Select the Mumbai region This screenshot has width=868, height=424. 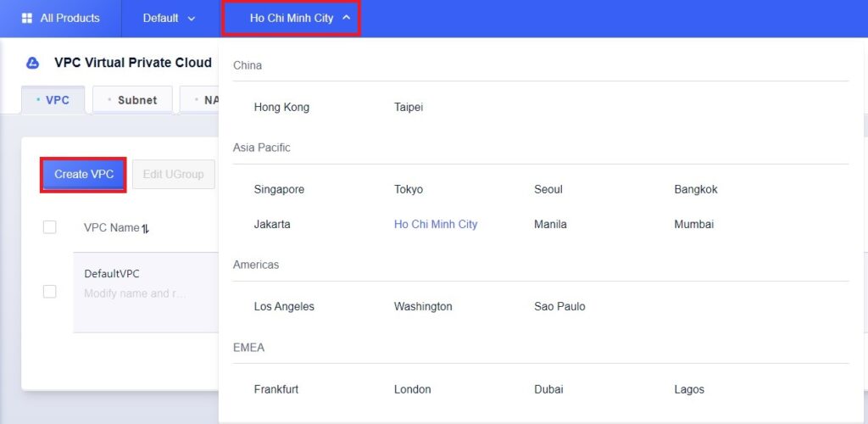point(694,225)
